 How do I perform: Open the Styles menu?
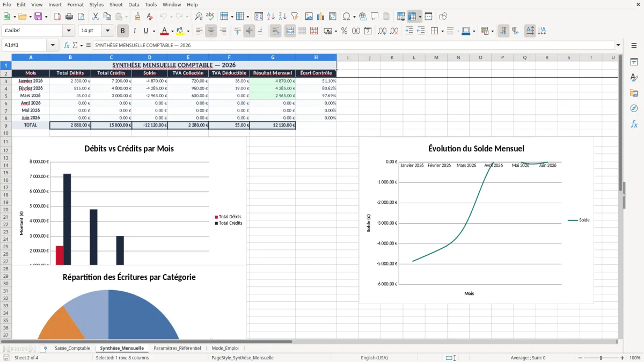[x=97, y=4]
